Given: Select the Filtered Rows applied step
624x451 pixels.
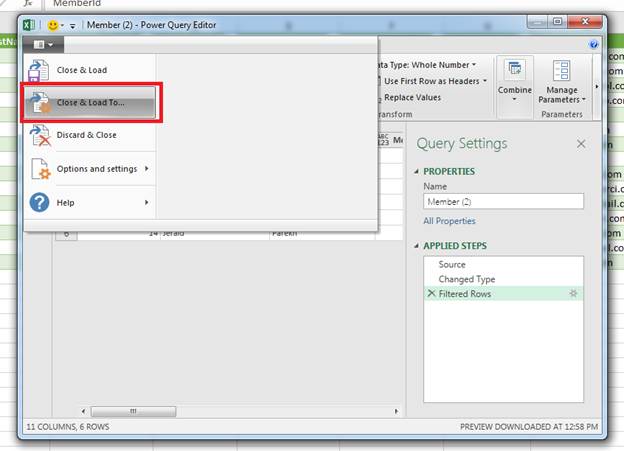Looking at the screenshot, I should [503, 294].
